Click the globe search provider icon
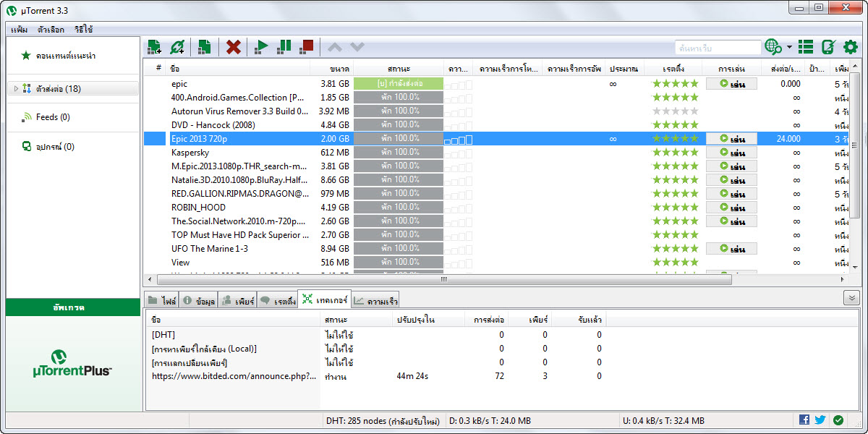The height and width of the screenshot is (434, 868). pos(773,47)
